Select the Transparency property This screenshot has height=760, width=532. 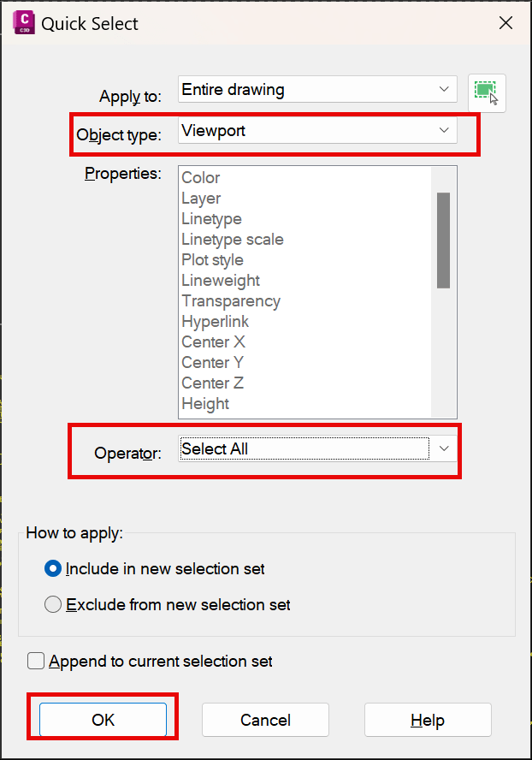(231, 301)
